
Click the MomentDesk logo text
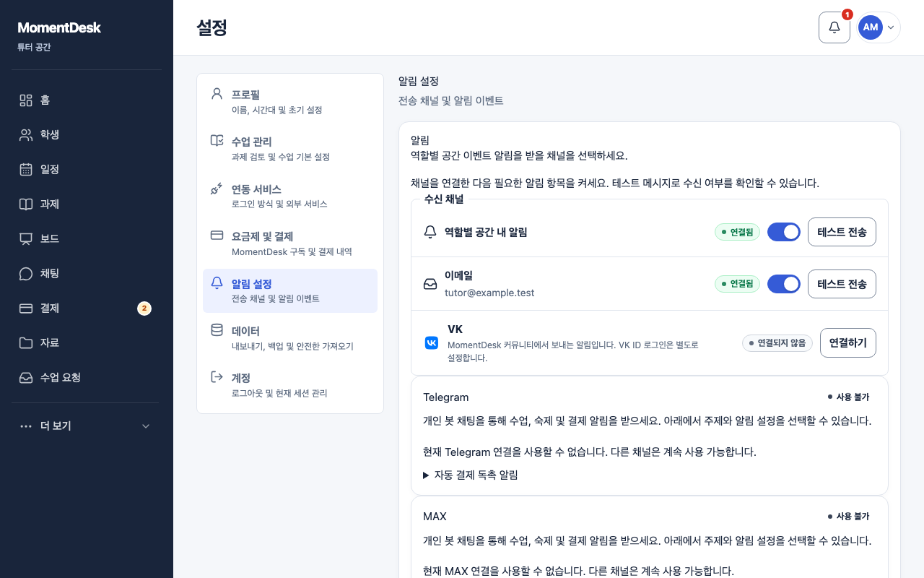click(x=59, y=27)
